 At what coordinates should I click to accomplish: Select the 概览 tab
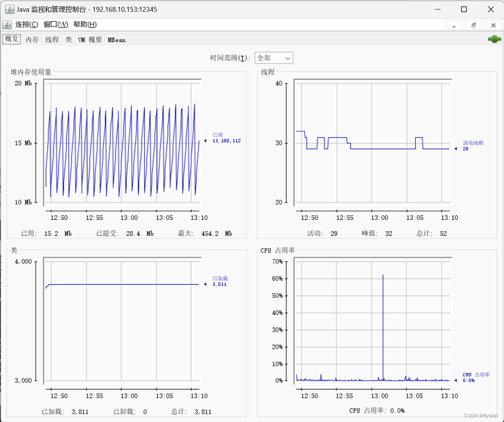coord(12,39)
